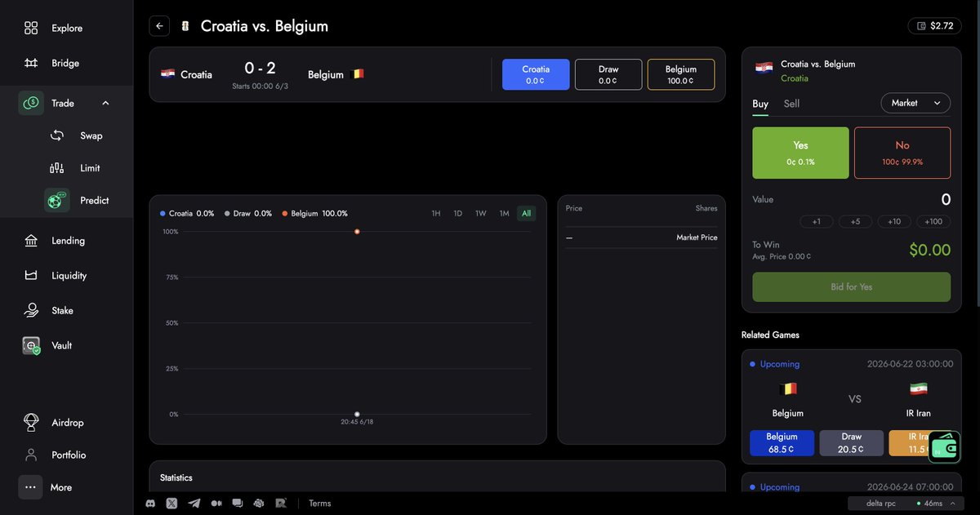Image resolution: width=980 pixels, height=515 pixels.
Task: Click the chat bubbles icon in footer
Action: 238,504
